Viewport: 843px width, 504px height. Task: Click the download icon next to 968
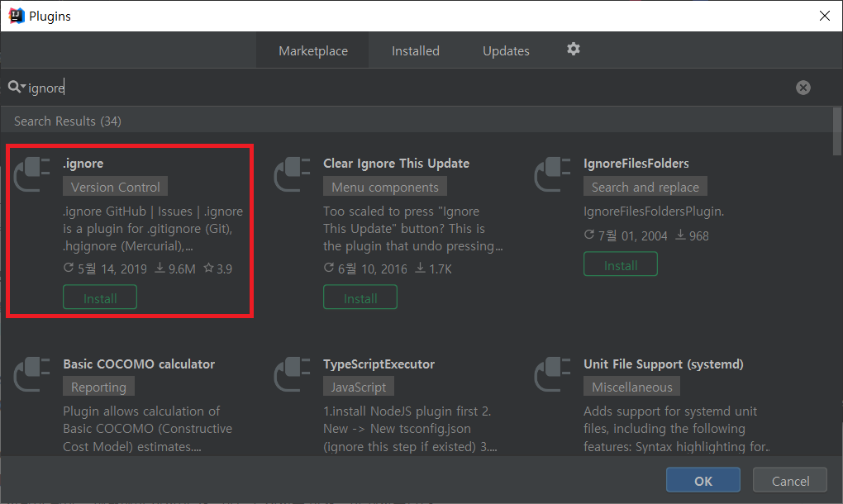click(x=680, y=235)
